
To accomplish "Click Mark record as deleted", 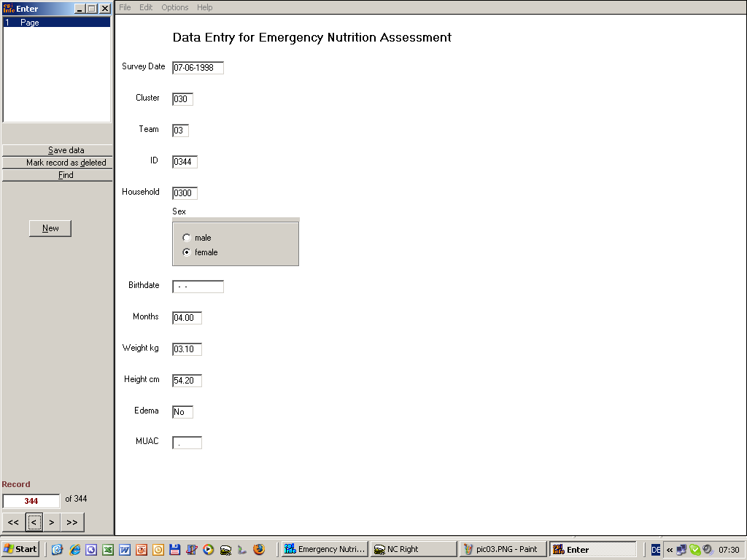I will pyautogui.click(x=58, y=163).
